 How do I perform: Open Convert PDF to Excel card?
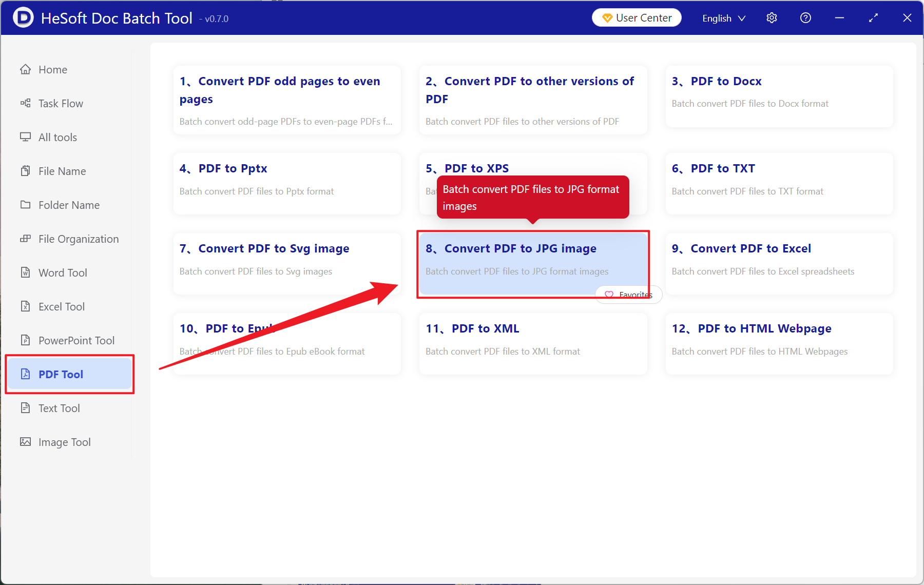(x=779, y=263)
